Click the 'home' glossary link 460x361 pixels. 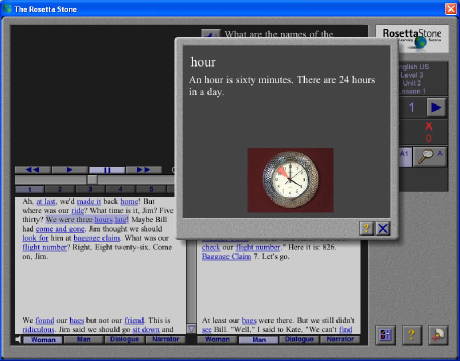[x=129, y=202]
